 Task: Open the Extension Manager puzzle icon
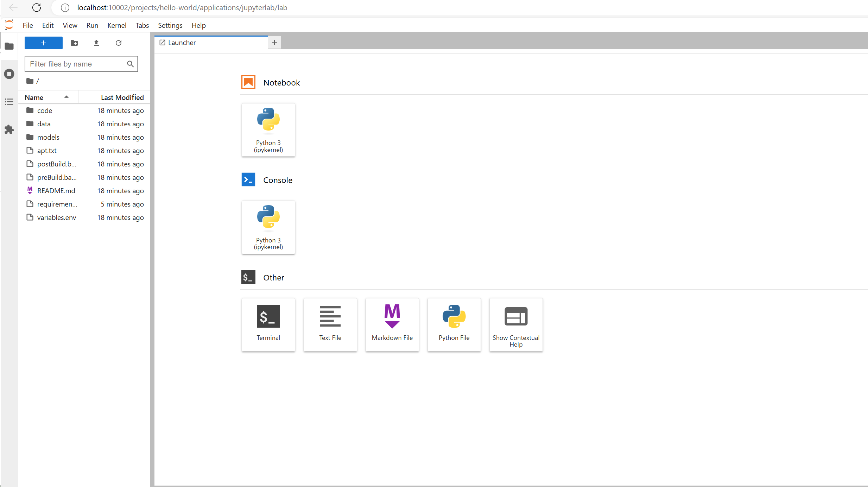coord(9,129)
